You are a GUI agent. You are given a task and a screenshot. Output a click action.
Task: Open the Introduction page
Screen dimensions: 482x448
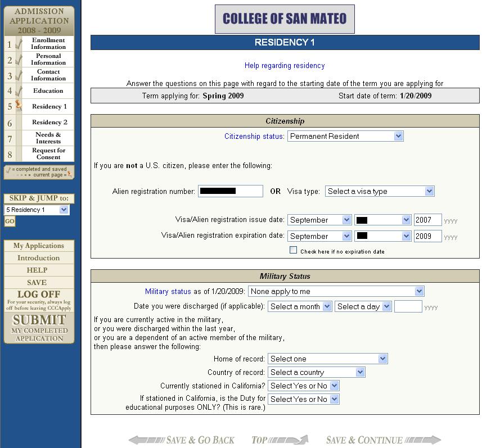[39, 258]
